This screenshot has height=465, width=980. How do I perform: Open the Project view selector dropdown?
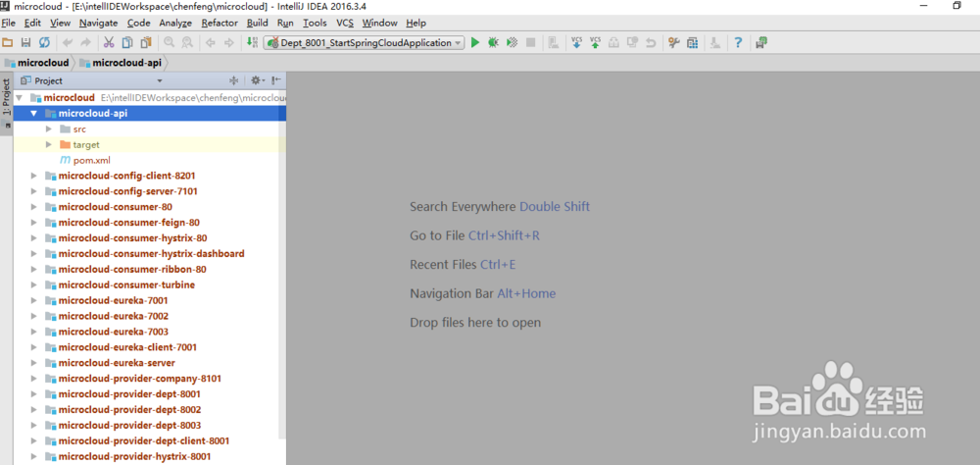pos(160,81)
